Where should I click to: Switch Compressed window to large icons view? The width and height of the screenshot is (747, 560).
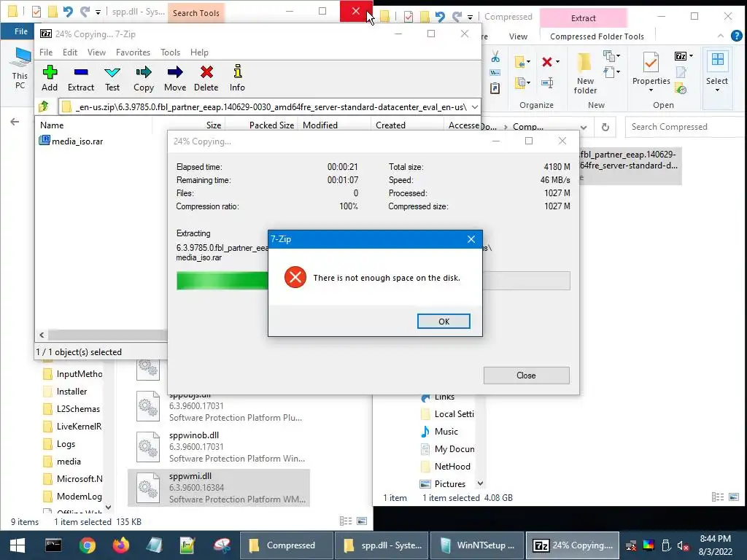coord(734,497)
